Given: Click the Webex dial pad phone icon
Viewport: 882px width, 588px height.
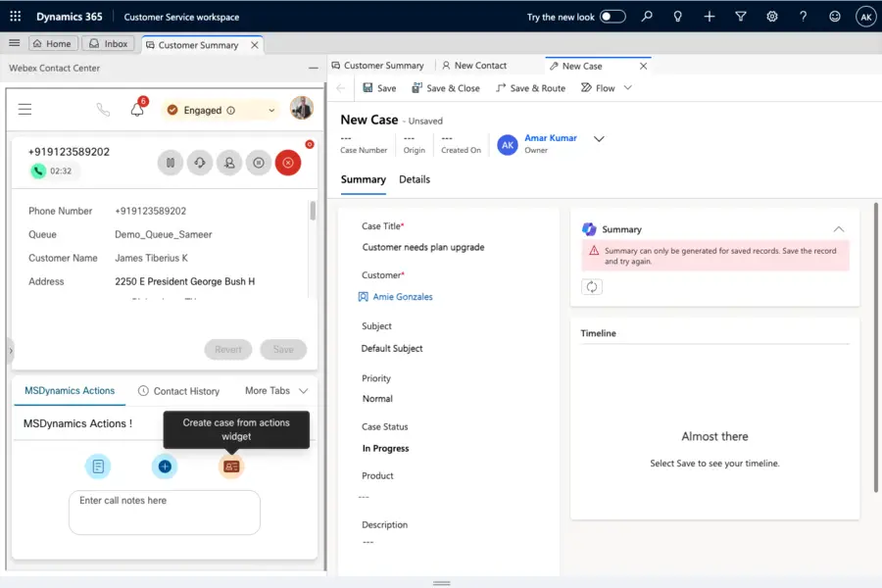Looking at the screenshot, I should (103, 110).
